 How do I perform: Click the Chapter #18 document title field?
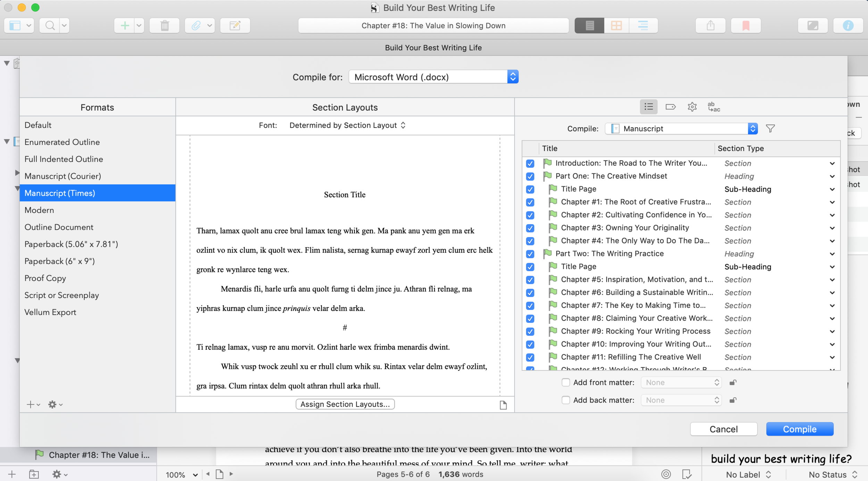coord(433,25)
